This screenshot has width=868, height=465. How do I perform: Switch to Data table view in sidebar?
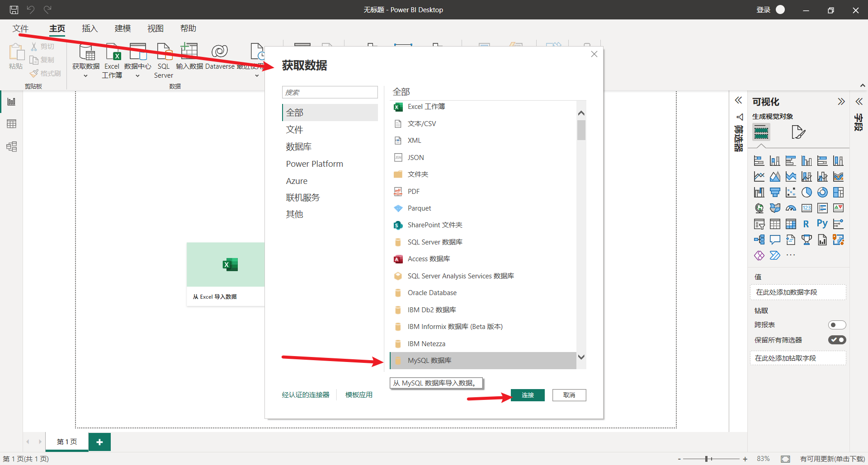[x=11, y=124]
